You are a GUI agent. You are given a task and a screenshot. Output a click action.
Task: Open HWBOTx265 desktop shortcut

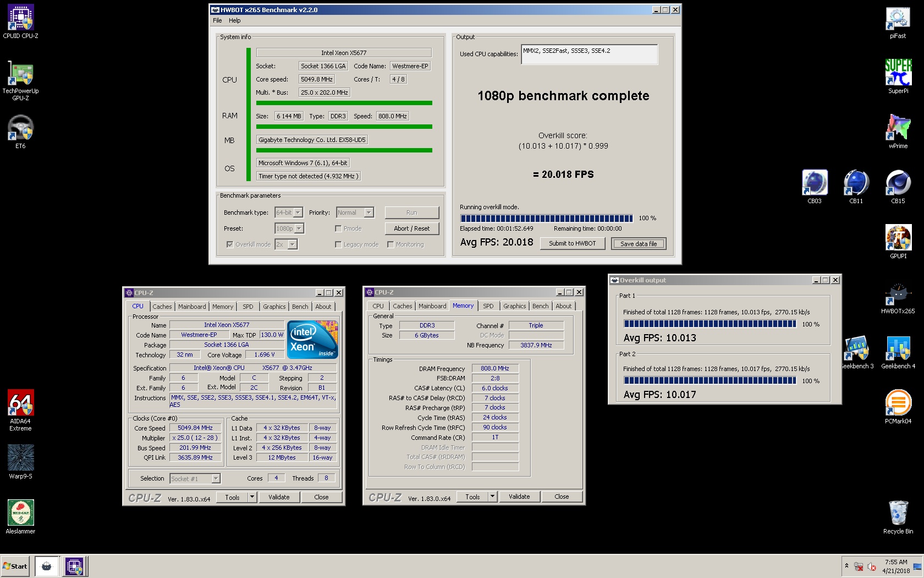[898, 297]
